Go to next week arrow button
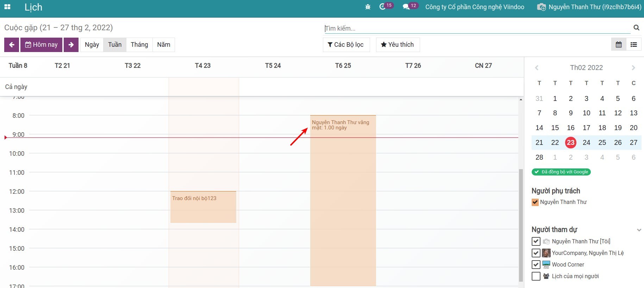 coord(71,45)
